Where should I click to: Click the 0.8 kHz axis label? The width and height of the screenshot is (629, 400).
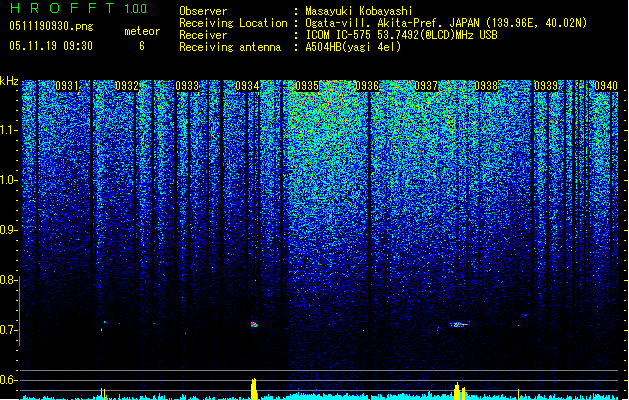8,280
